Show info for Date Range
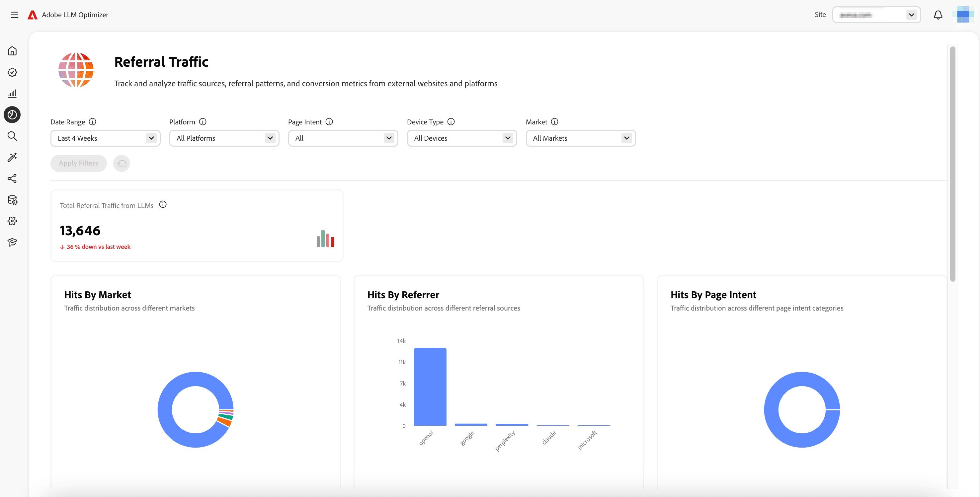 (x=92, y=122)
